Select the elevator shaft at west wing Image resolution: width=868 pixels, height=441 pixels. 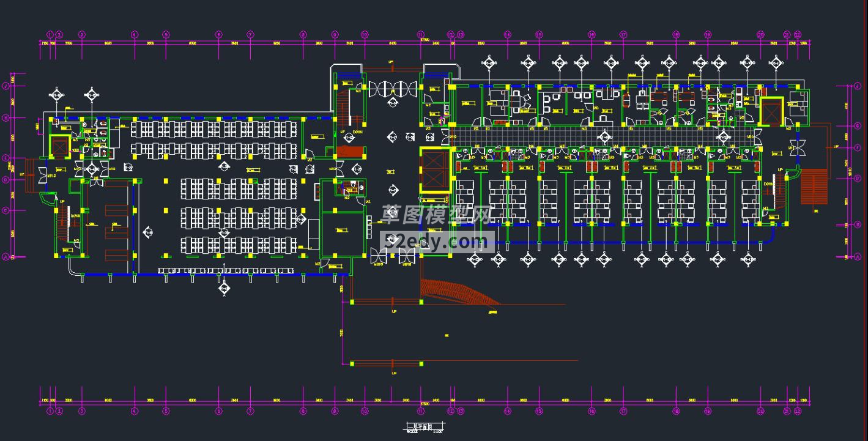61,147
